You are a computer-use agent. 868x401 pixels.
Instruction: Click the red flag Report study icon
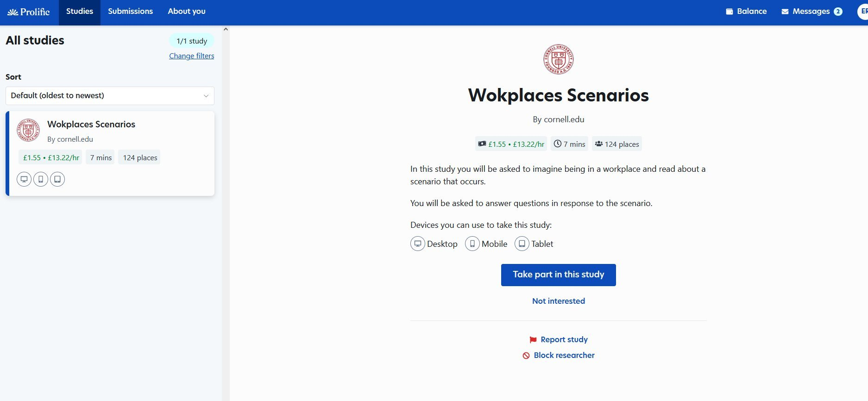tap(533, 340)
